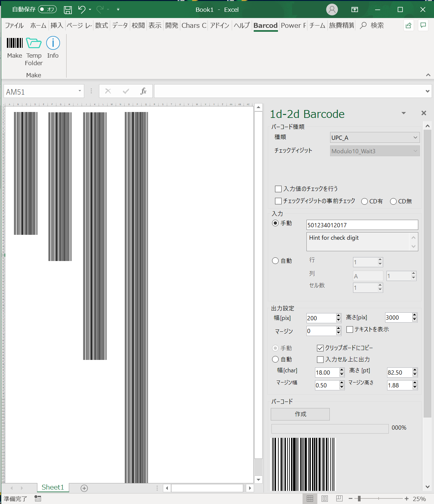Click the formula bar input

tap(289, 91)
